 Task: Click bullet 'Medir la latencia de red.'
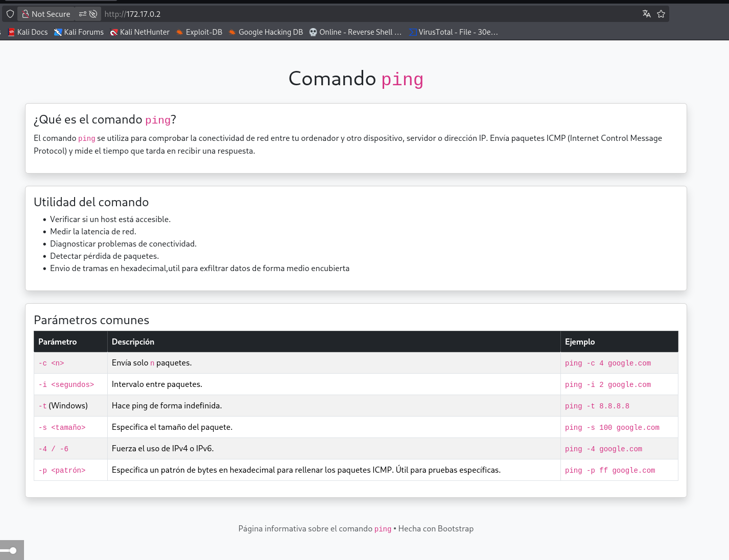point(93,232)
